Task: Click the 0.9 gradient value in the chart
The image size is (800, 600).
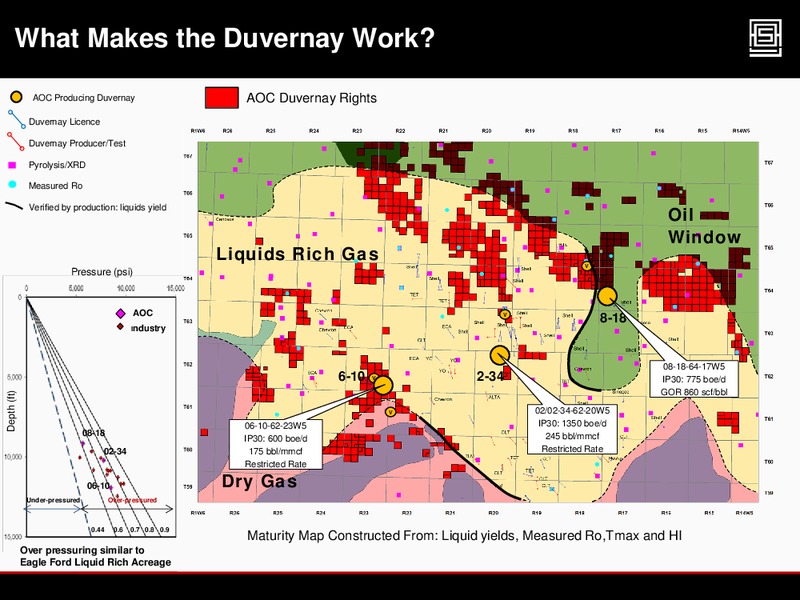Action: coord(164,530)
